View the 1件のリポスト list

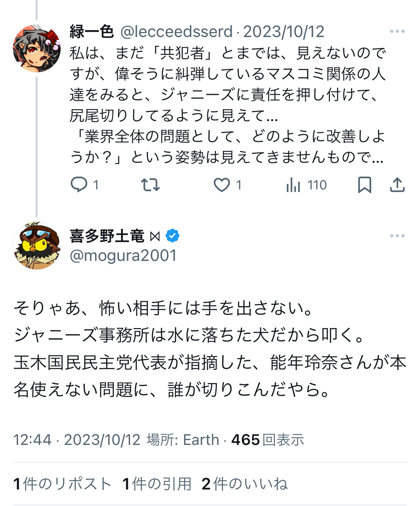[x=62, y=484]
